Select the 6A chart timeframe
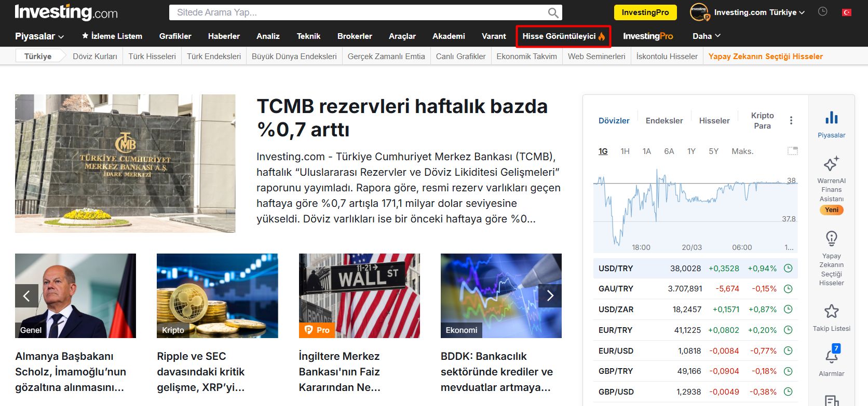Screen dimensions: 868x406 pyautogui.click(x=669, y=151)
